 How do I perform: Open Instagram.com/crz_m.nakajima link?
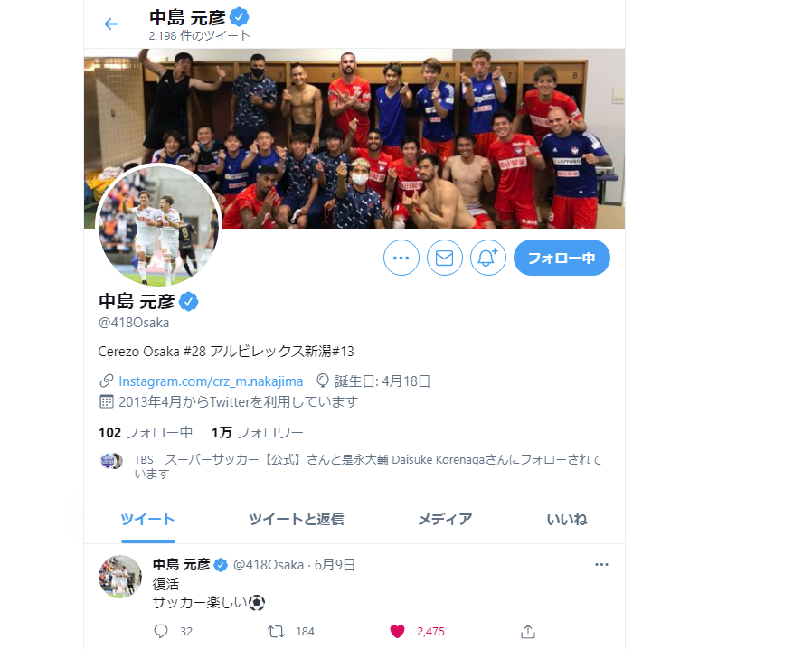211,381
